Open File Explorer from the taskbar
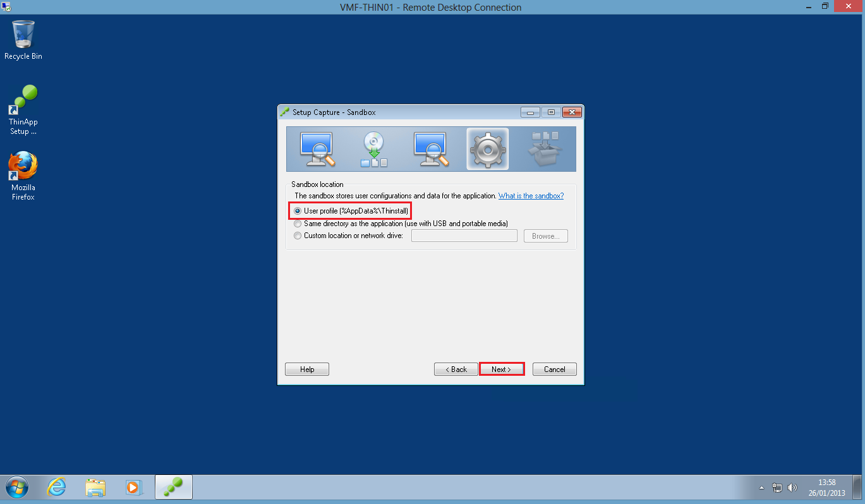The width and height of the screenshot is (865, 504). pos(95,487)
